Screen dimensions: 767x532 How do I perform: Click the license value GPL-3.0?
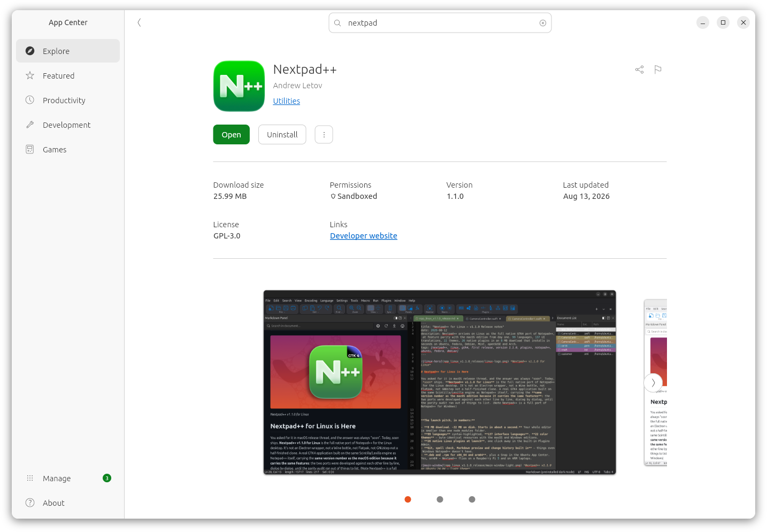(227, 236)
